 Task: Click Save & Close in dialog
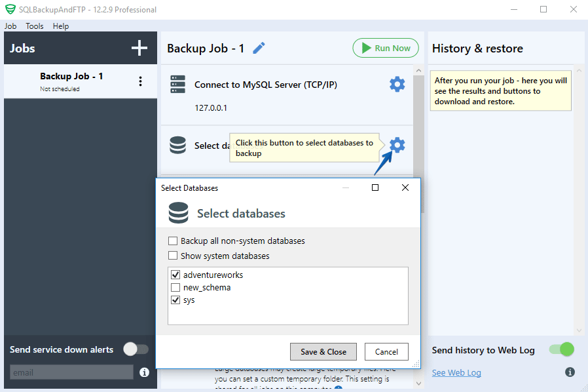click(323, 352)
